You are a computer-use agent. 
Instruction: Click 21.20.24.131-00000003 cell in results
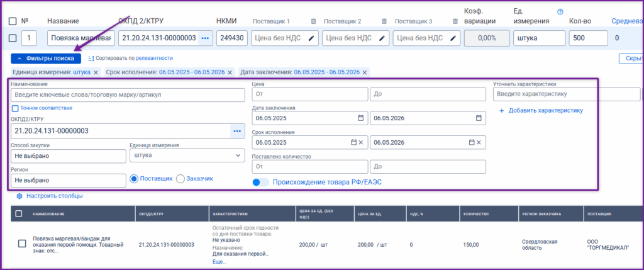coord(166,245)
